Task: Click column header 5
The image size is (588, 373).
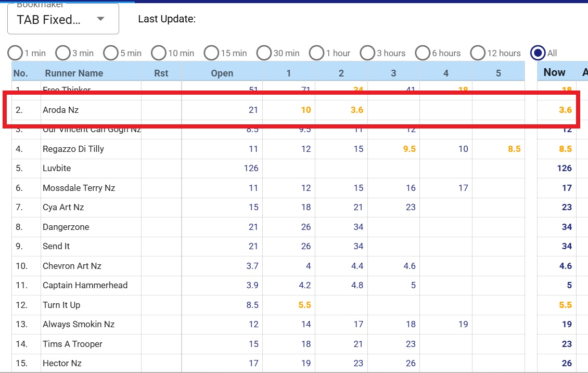Action: click(498, 73)
